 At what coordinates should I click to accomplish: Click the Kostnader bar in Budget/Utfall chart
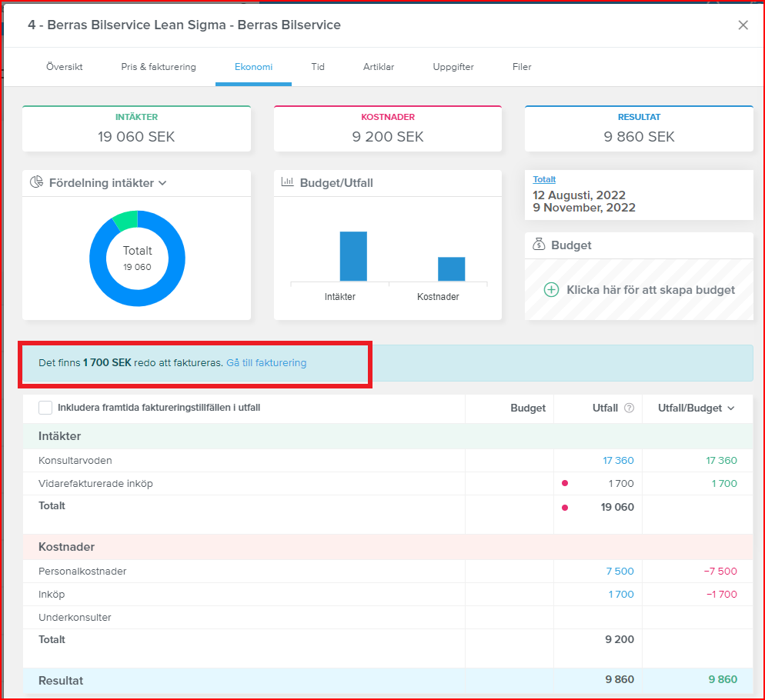tap(451, 268)
